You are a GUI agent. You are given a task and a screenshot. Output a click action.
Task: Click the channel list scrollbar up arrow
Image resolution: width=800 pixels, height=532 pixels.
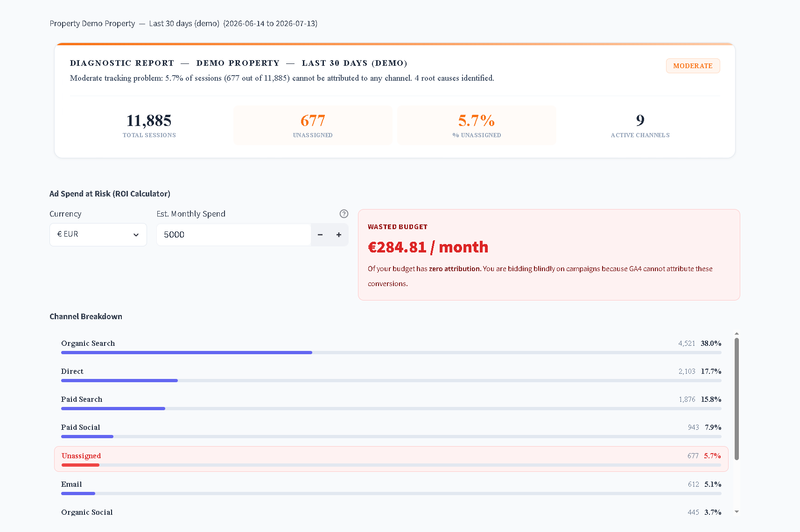pos(737,334)
